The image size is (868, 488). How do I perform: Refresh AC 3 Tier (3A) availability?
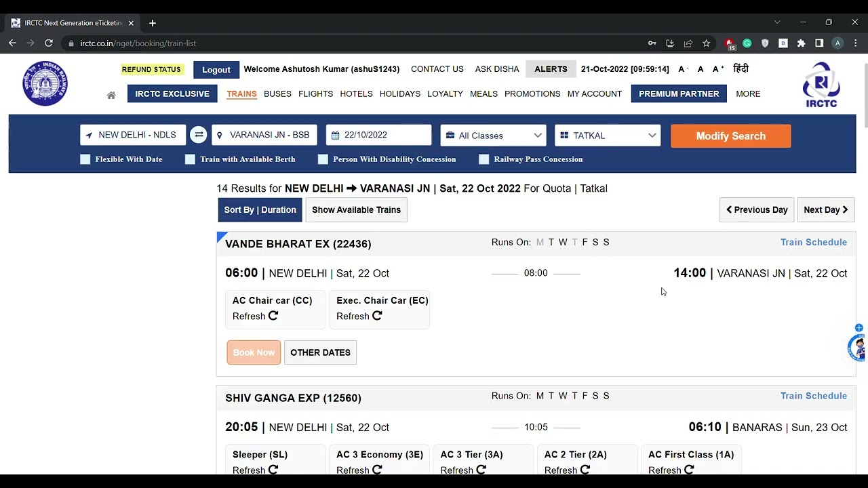481,470
